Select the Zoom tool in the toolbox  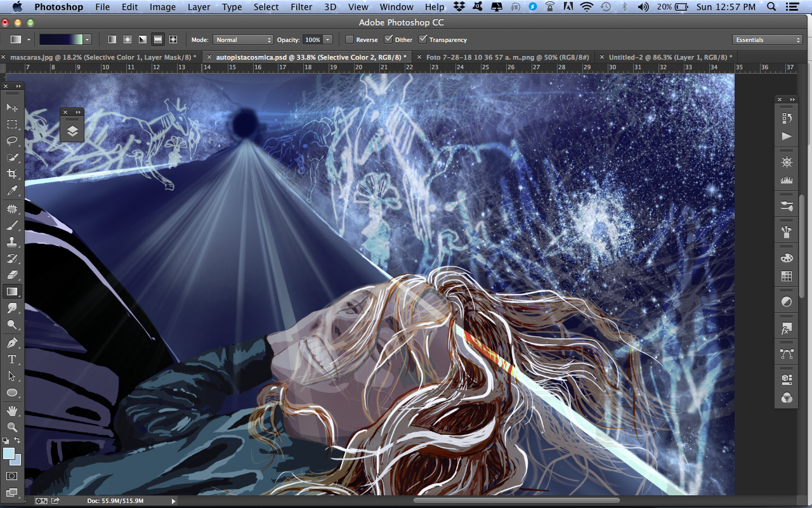coord(12,427)
